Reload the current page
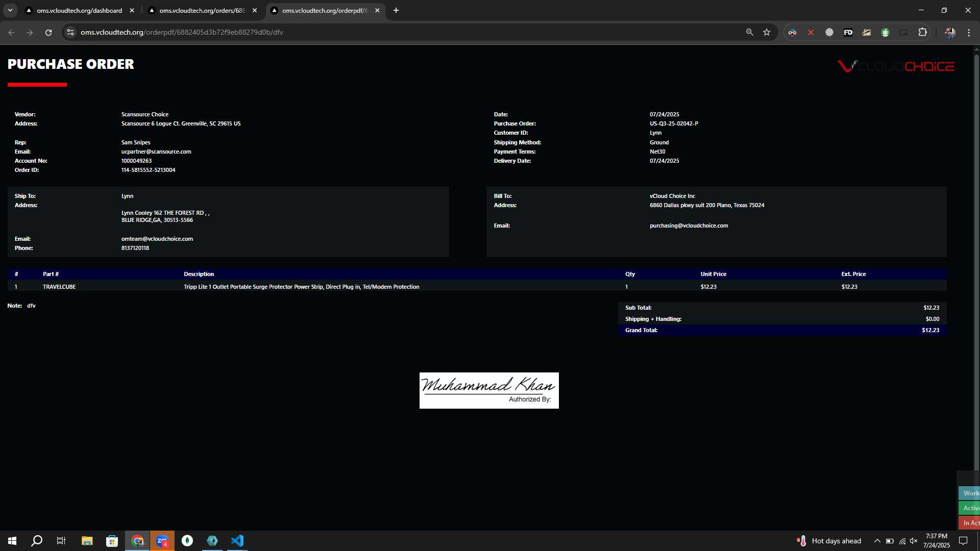Viewport: 980px width, 551px height. point(48,32)
